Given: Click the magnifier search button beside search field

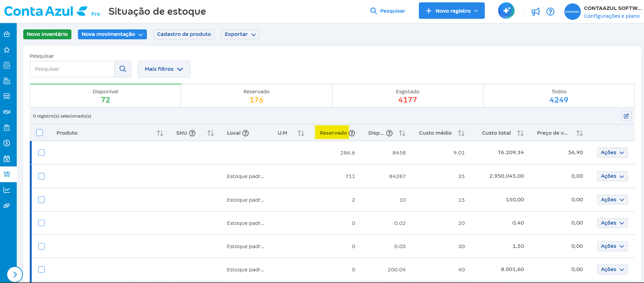Looking at the screenshot, I should (x=123, y=69).
